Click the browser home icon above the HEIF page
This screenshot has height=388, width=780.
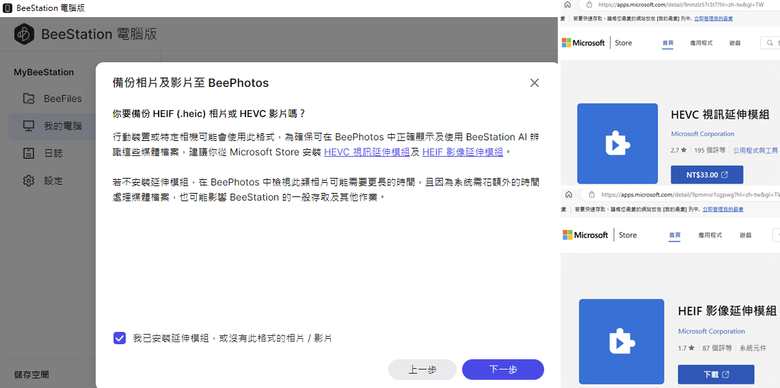[x=569, y=194]
